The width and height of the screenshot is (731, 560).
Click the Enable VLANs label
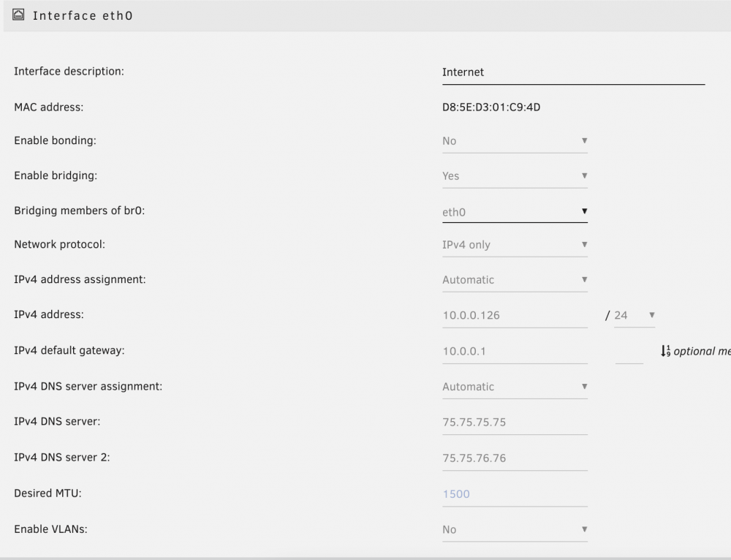pyautogui.click(x=51, y=529)
